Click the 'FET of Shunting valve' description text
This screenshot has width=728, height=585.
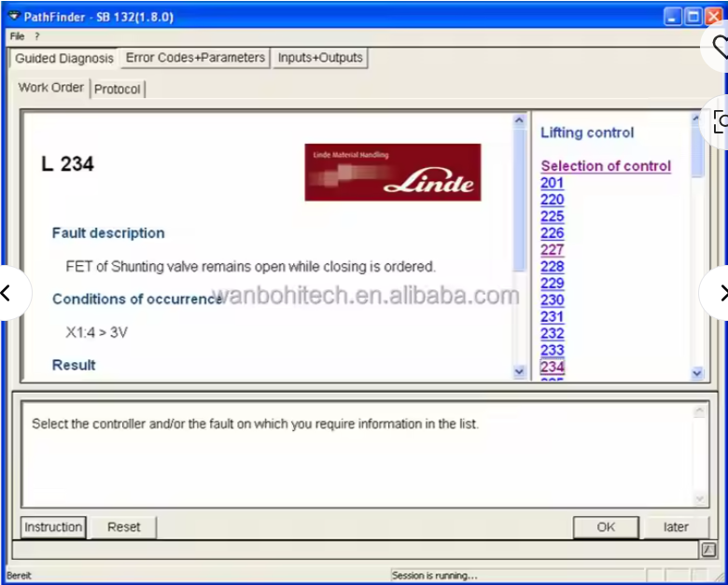251,267
